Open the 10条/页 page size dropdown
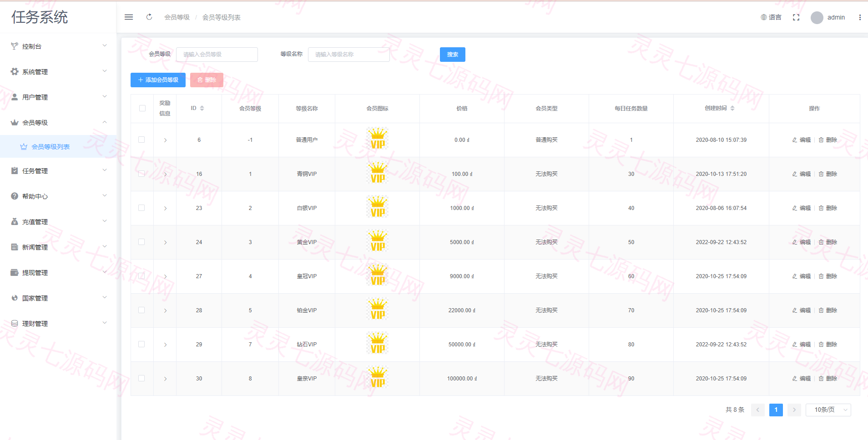Screen dimensions: 868x440 tap(828, 410)
